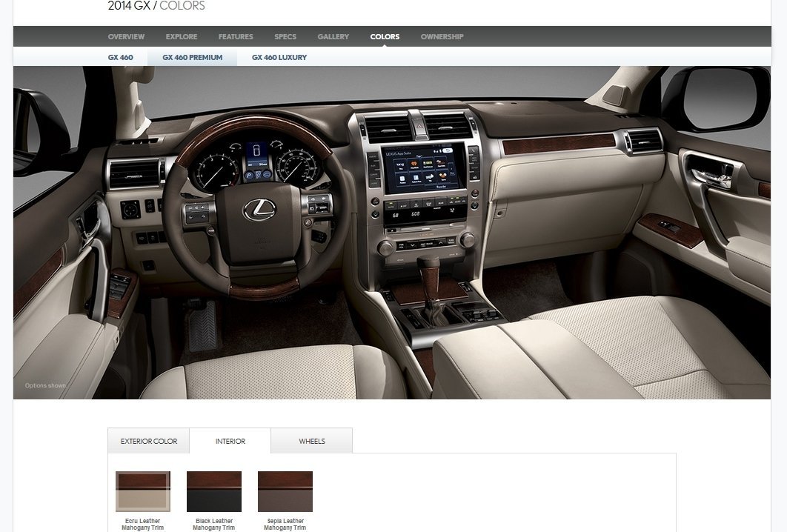Open the Ownership section

442,36
